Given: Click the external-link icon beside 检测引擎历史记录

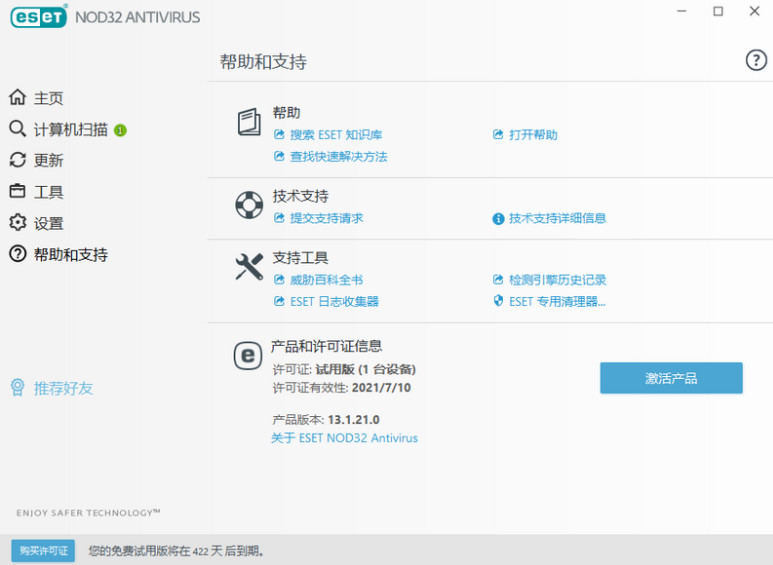Looking at the screenshot, I should point(498,280).
